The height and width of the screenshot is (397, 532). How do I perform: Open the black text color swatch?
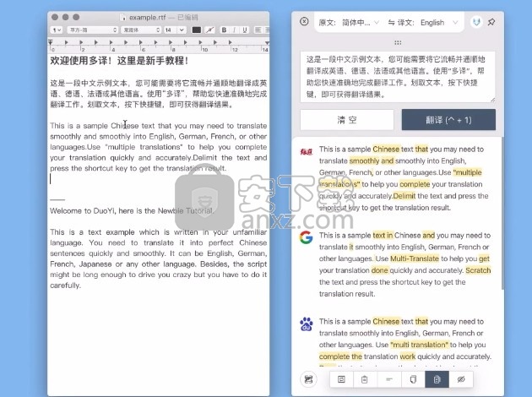tap(197, 30)
